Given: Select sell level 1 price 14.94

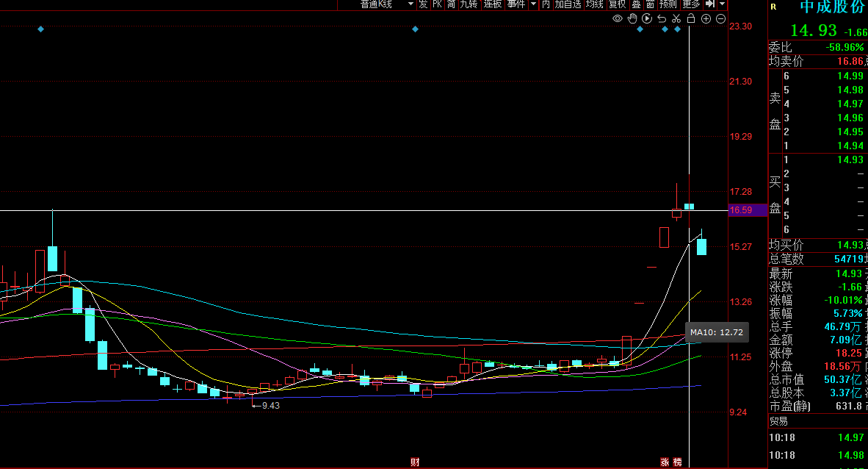Looking at the screenshot, I should (x=850, y=146).
